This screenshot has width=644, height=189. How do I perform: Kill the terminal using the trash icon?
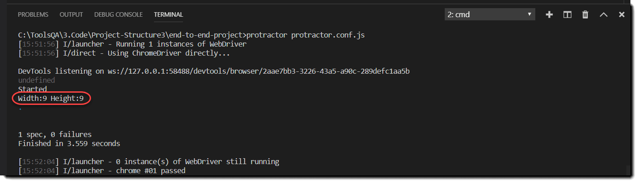(585, 14)
